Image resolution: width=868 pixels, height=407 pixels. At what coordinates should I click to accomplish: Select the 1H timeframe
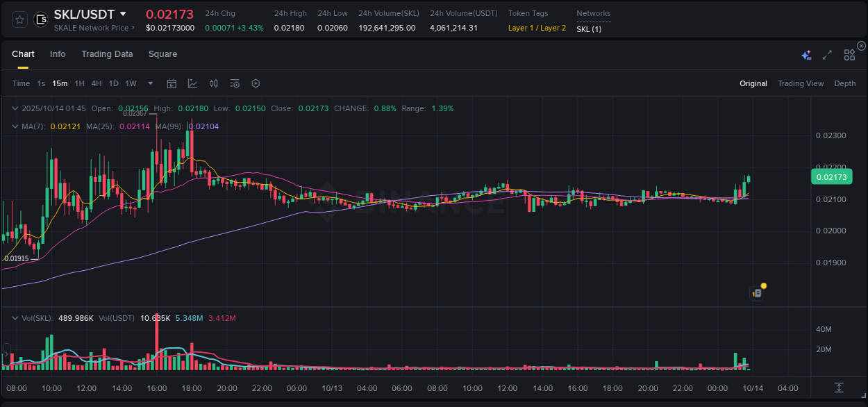click(79, 83)
